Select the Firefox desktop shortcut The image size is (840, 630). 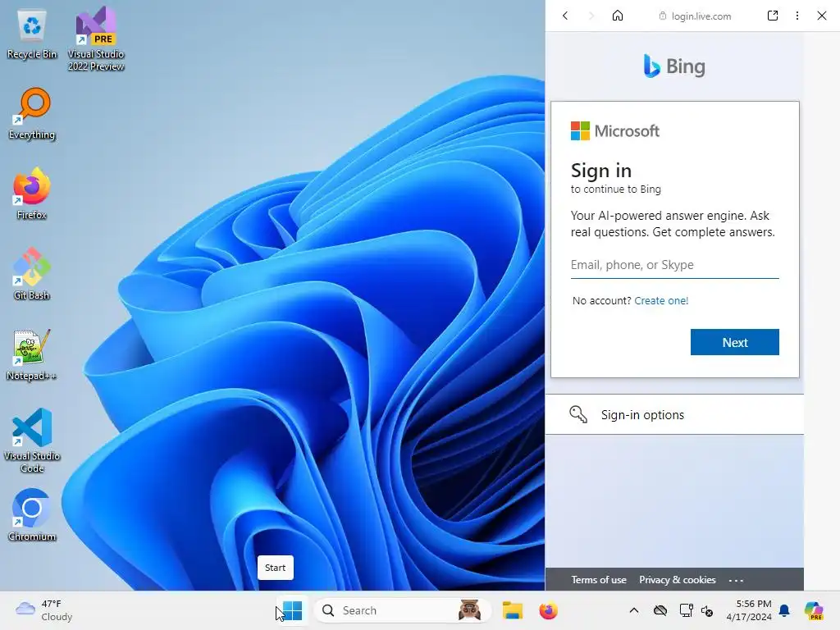tap(32, 194)
